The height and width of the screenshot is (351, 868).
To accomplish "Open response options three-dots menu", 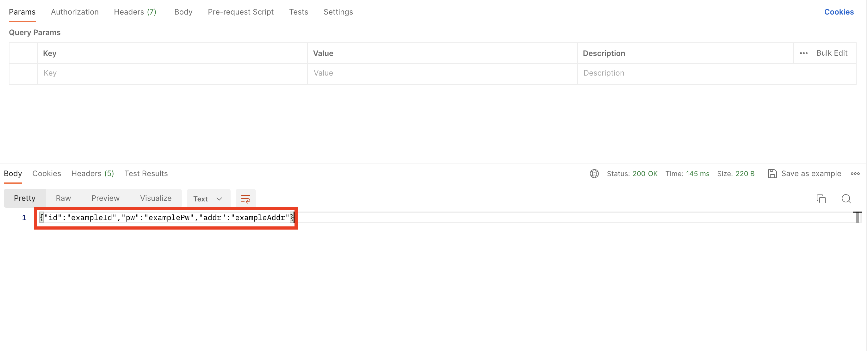I will click(855, 174).
